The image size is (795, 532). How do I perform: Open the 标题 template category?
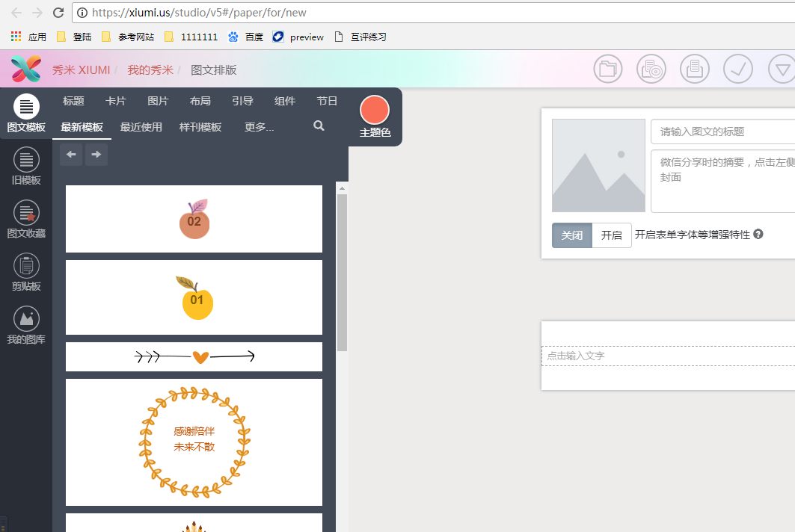pos(73,100)
